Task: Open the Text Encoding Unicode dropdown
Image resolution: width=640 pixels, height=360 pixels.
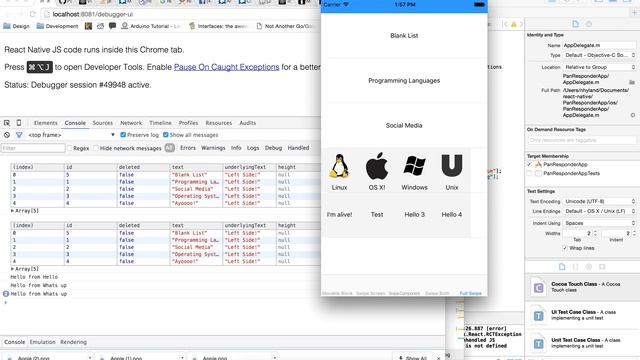Action: tap(600, 201)
